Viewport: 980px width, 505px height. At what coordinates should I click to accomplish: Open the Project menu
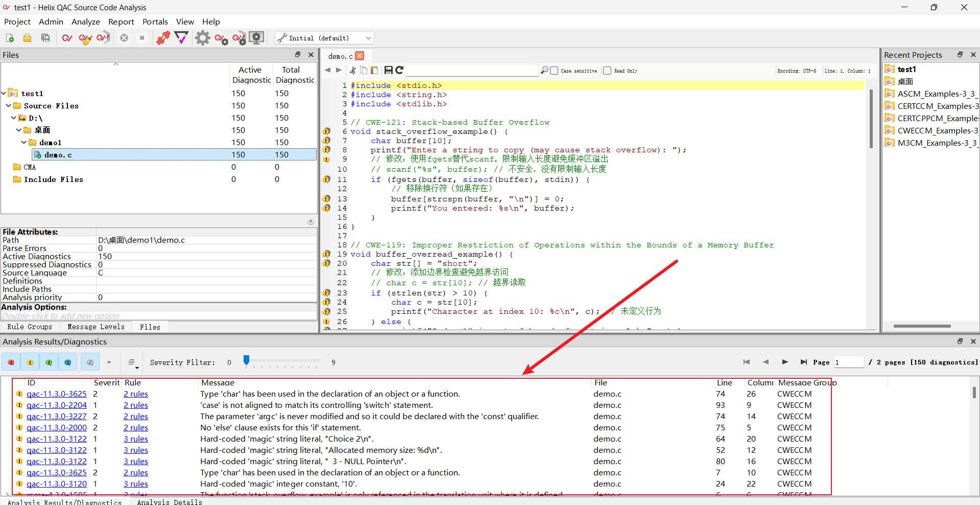(x=17, y=21)
